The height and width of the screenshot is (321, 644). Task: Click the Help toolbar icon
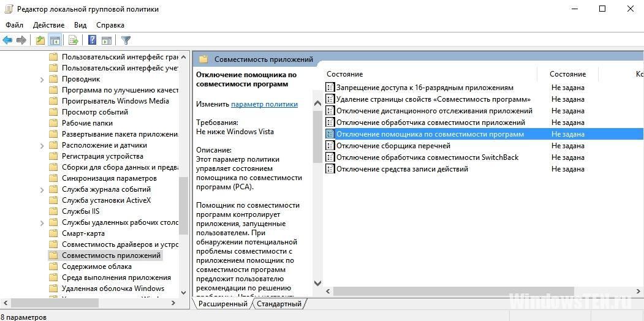93,40
